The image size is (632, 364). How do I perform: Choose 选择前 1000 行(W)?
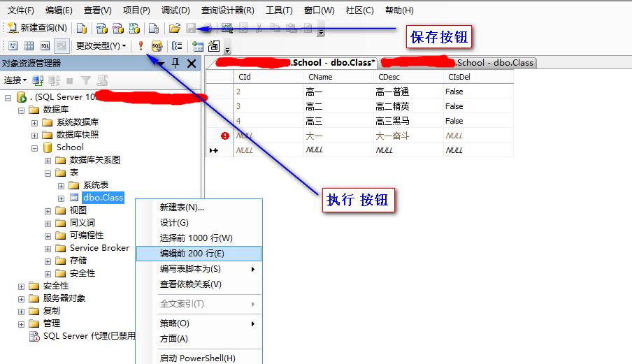point(199,238)
